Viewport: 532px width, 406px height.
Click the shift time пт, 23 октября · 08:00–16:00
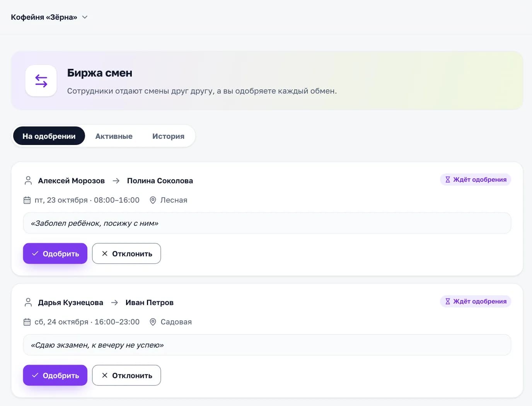[x=87, y=200]
